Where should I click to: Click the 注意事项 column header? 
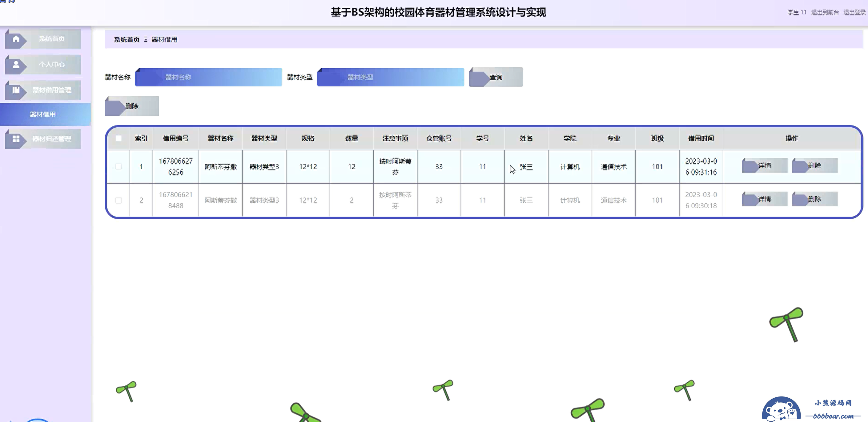pyautogui.click(x=395, y=138)
